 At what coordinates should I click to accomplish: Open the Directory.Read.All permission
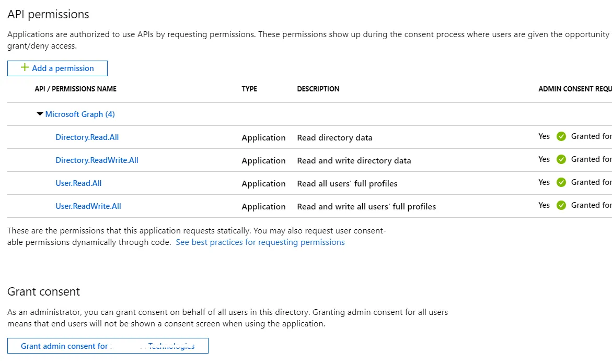click(x=87, y=137)
